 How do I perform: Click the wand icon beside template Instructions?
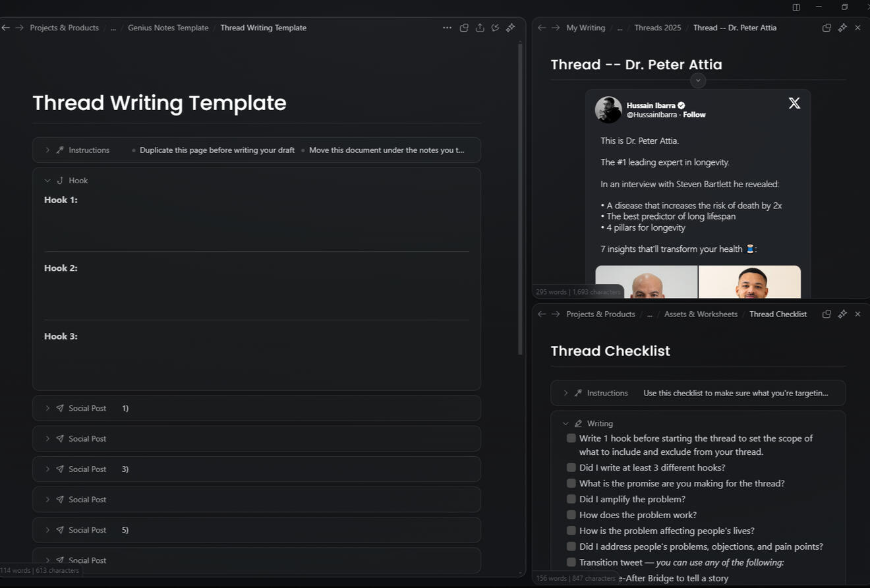coord(60,150)
